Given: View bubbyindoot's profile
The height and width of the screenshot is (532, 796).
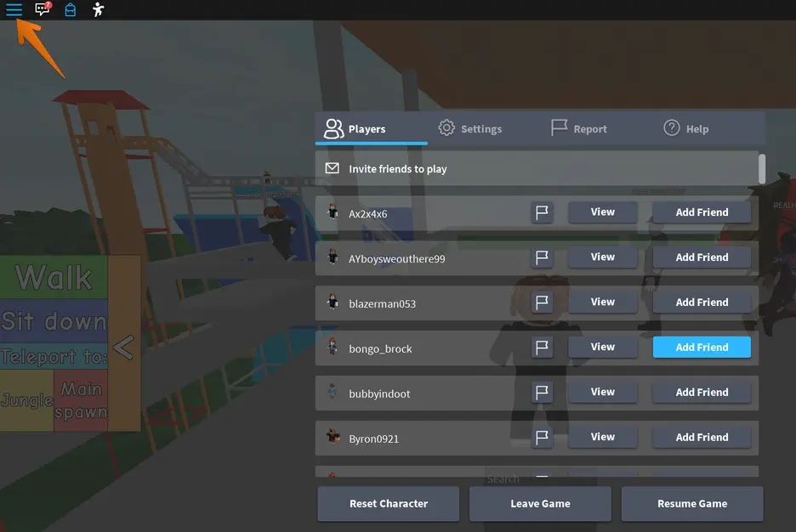Looking at the screenshot, I should tap(603, 392).
